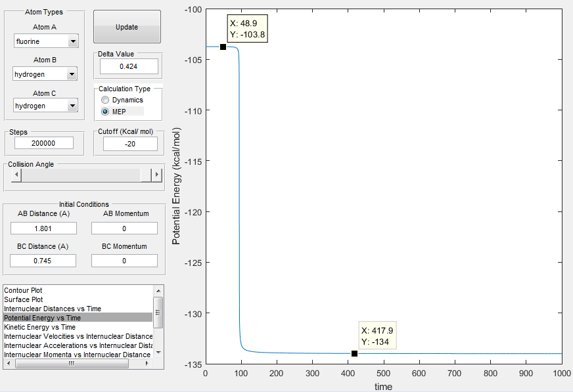The height and width of the screenshot is (392, 573).
Task: Open the Atom C hydrogen dropdown
Action: (45, 106)
